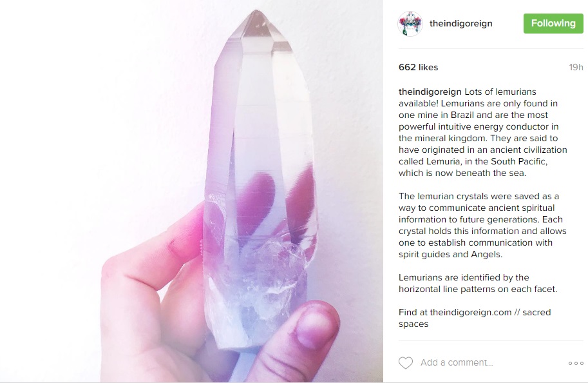
Task: Click the lemurian crystal photo
Action: [191, 191]
